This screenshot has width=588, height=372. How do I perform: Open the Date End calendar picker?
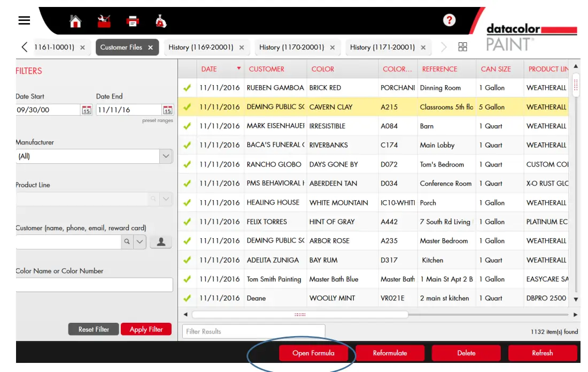click(167, 110)
